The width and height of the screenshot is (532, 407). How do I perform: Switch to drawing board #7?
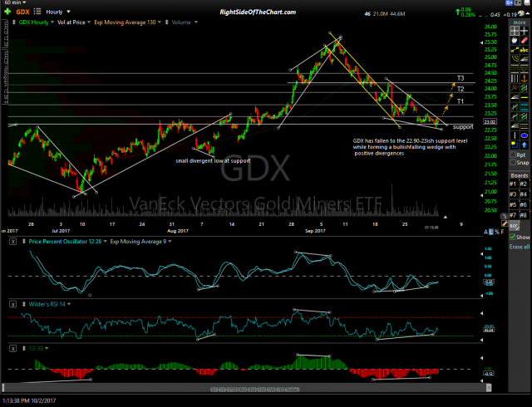514,214
